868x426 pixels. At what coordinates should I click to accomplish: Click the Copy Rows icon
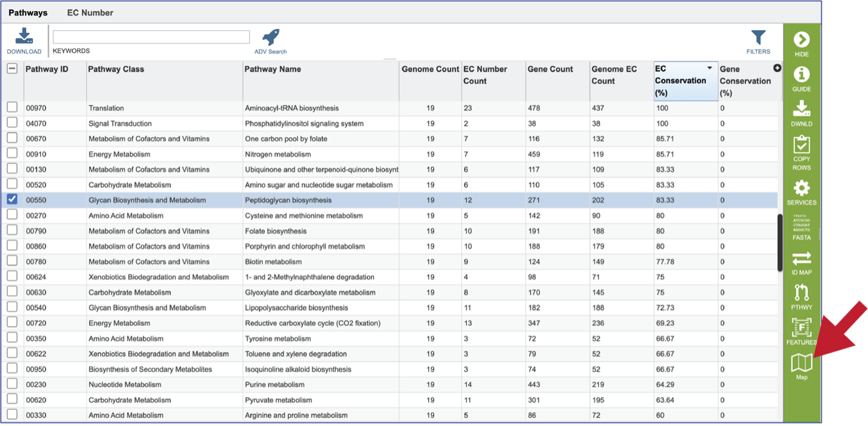801,144
